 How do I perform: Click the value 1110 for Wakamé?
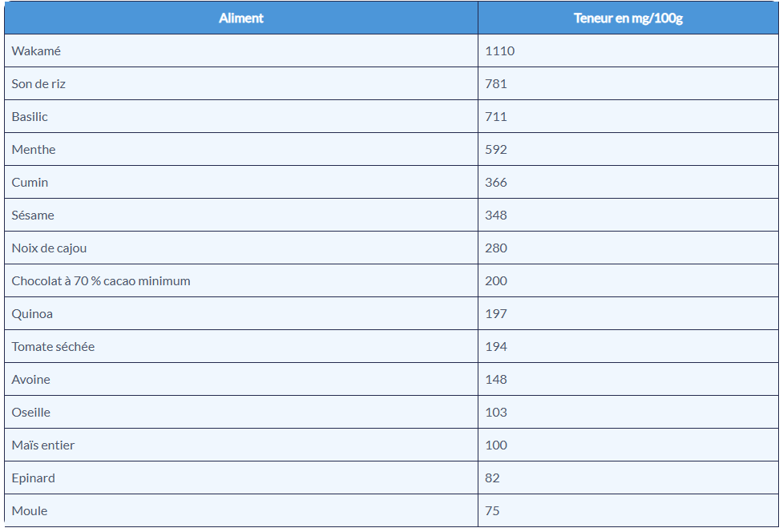click(x=499, y=51)
